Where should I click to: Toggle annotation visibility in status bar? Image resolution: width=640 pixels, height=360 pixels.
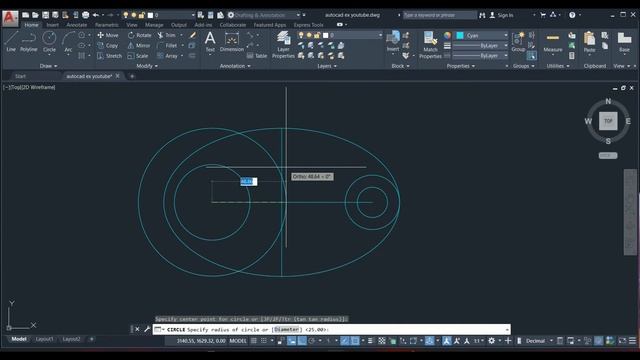[447, 341]
